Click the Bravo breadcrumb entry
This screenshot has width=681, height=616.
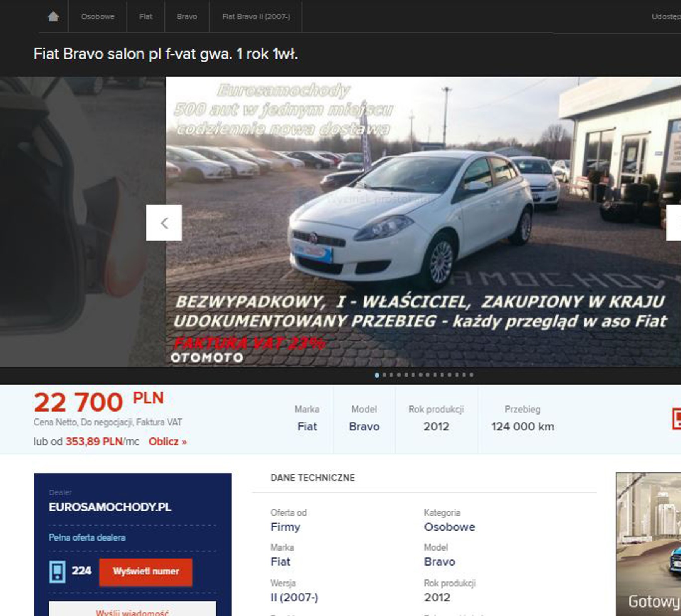[x=186, y=16]
